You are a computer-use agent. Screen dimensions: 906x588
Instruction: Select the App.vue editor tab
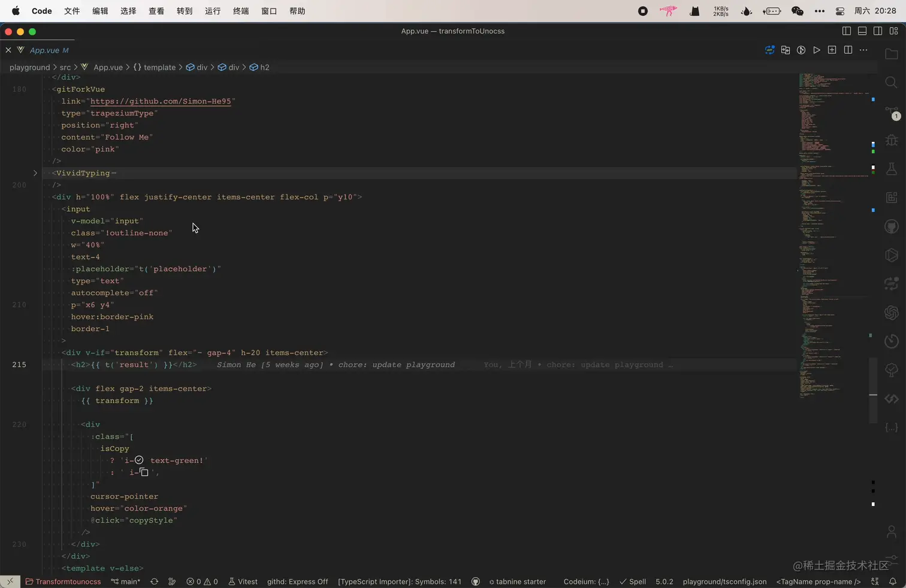44,50
